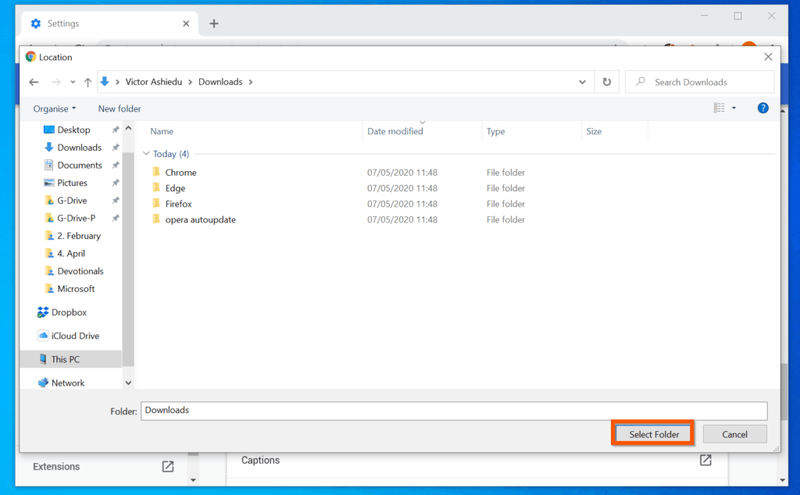The image size is (800, 495).
Task: Open the Devotionals folder in sidebar
Action: click(x=80, y=271)
